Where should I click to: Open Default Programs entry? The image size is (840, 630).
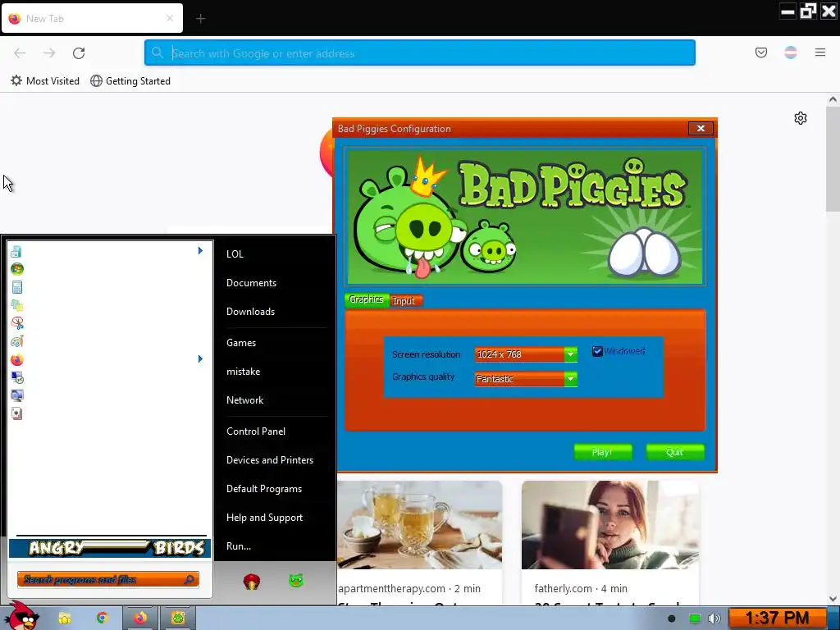pyautogui.click(x=264, y=489)
